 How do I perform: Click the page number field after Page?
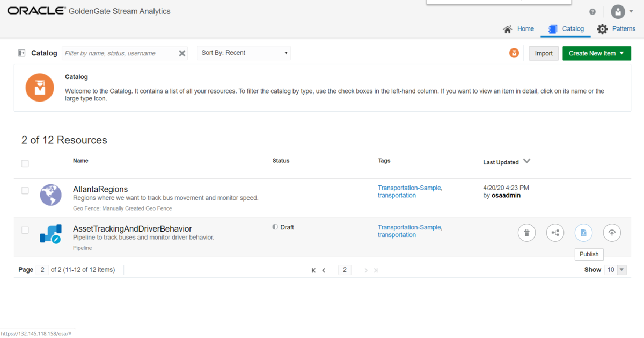[42, 270]
